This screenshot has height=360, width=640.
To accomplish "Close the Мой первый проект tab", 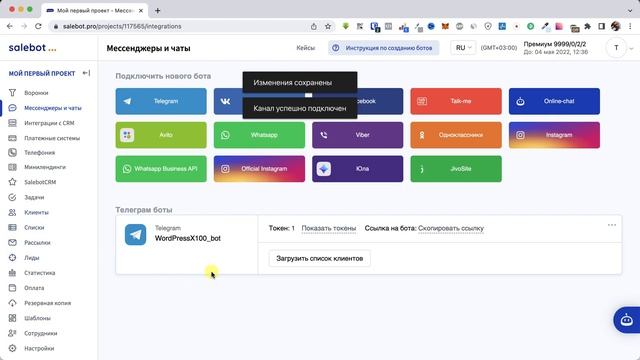I will click(x=141, y=11).
